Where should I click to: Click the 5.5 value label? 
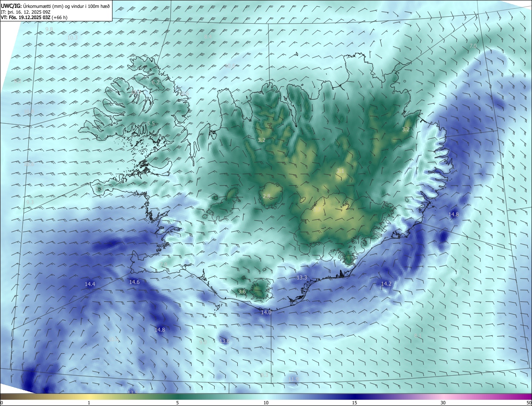(151, 124)
